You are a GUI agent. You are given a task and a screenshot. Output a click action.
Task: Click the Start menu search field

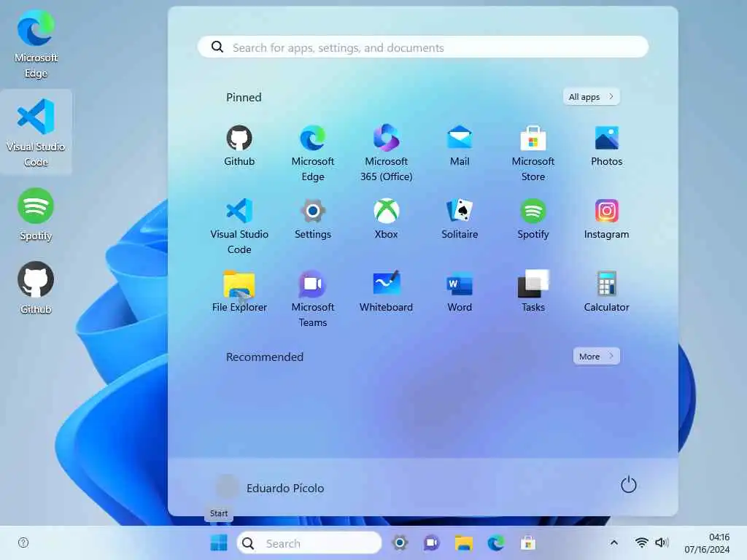pyautogui.click(x=423, y=47)
